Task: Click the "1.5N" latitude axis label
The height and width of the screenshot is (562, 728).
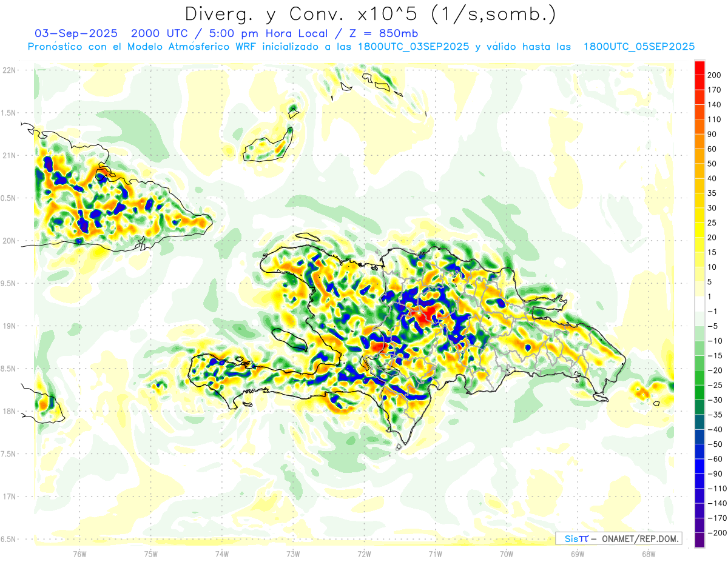Action: pos(9,113)
